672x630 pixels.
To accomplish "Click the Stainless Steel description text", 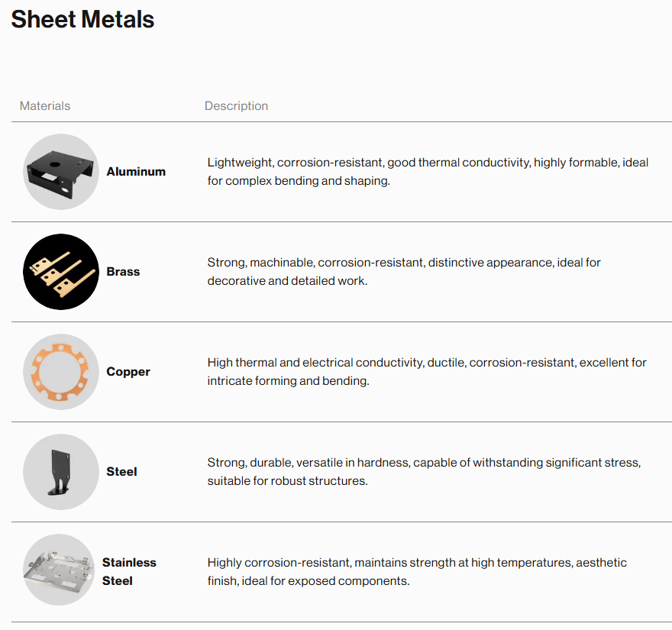I will [417, 571].
